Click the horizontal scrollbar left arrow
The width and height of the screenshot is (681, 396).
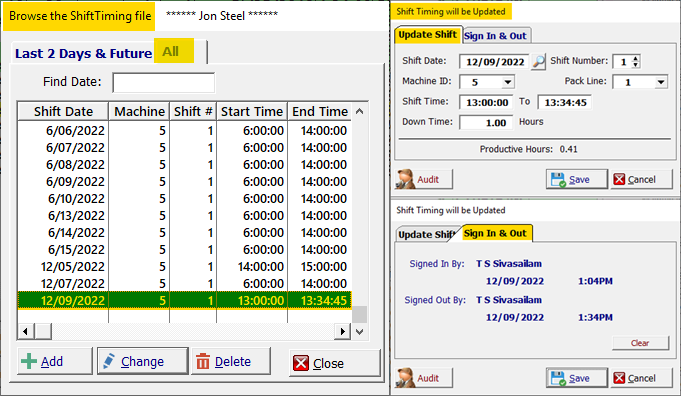pos(26,332)
